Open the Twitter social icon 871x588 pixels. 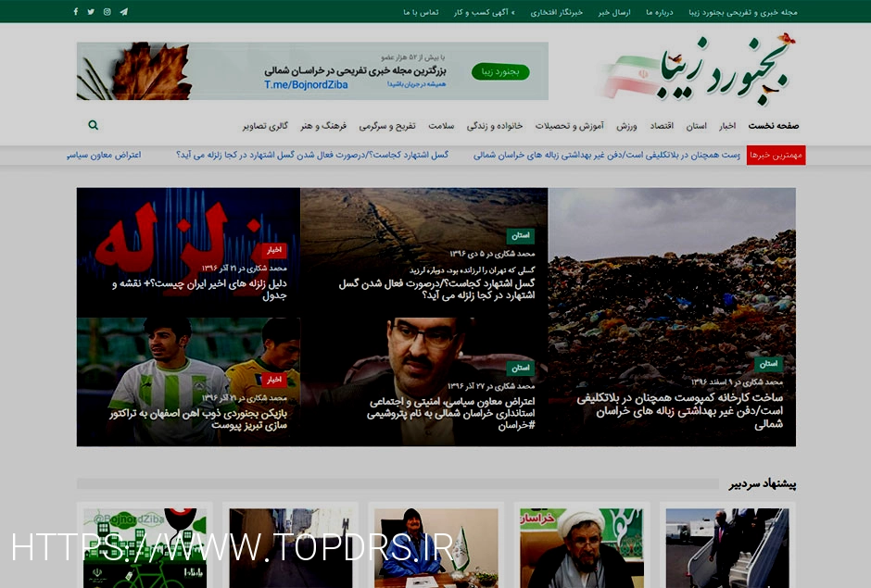click(x=91, y=12)
